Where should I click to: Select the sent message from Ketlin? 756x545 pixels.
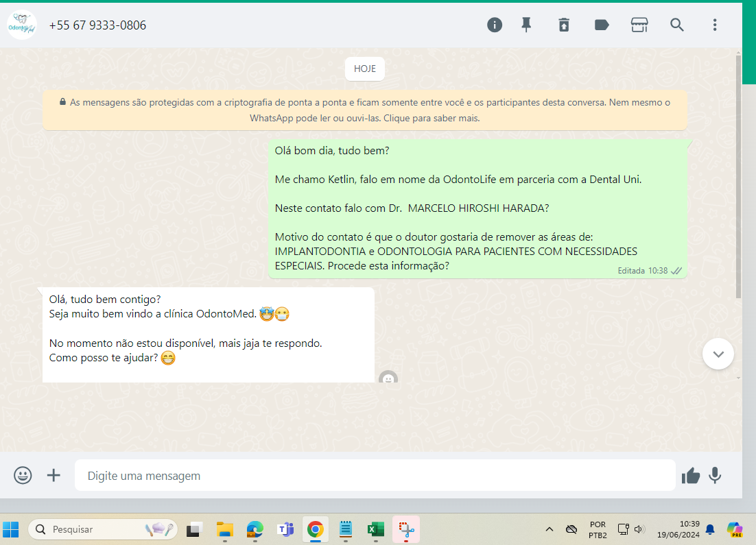[477, 209]
